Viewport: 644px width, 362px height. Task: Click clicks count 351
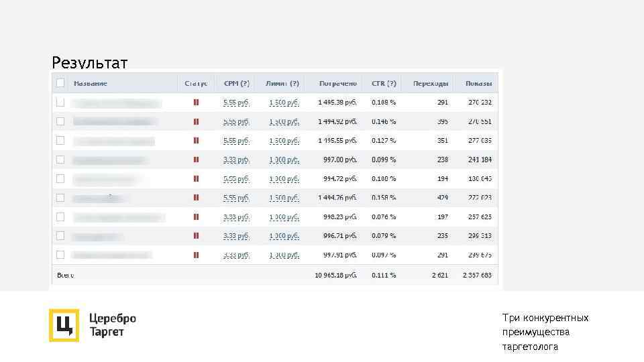[442, 140]
